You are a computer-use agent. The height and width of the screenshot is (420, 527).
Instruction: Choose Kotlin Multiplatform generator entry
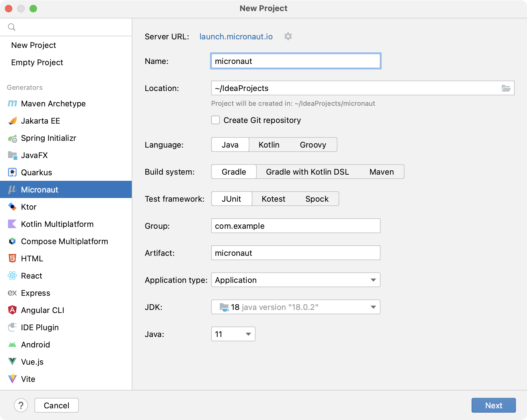(66, 224)
